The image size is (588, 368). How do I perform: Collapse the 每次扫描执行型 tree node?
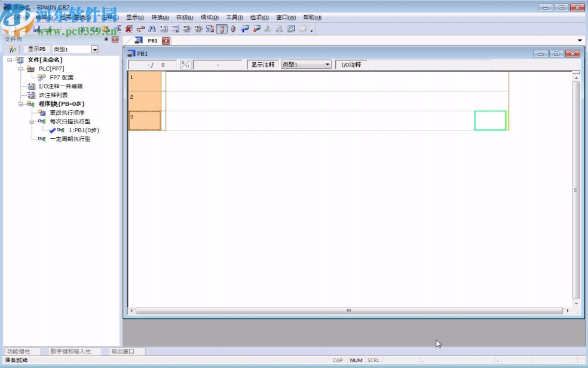32,121
